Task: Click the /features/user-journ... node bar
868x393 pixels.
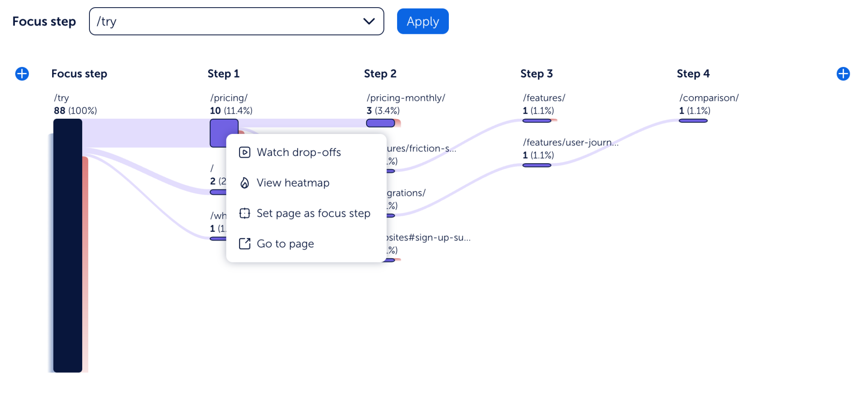Action: coord(537,165)
